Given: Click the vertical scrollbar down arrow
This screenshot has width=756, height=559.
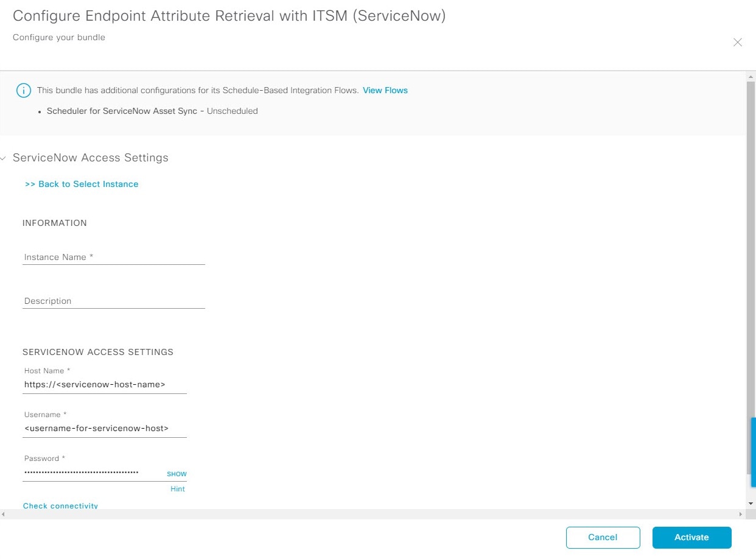Looking at the screenshot, I should (x=751, y=504).
